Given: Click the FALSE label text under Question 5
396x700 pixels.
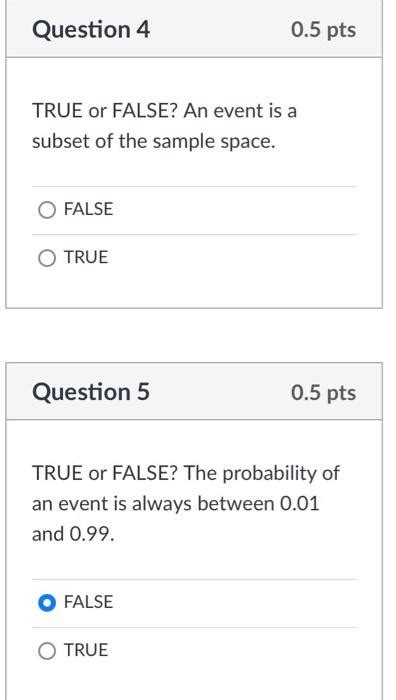Looking at the screenshot, I should point(88,602).
